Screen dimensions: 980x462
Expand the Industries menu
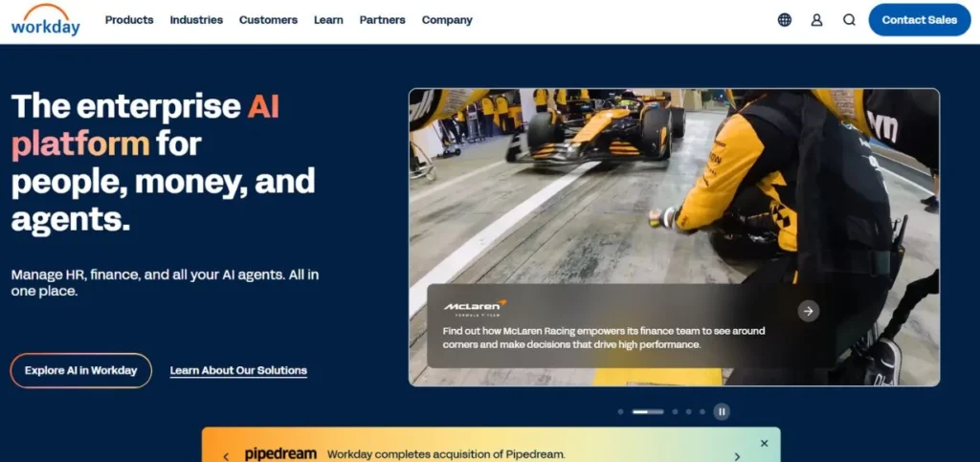(x=196, y=20)
